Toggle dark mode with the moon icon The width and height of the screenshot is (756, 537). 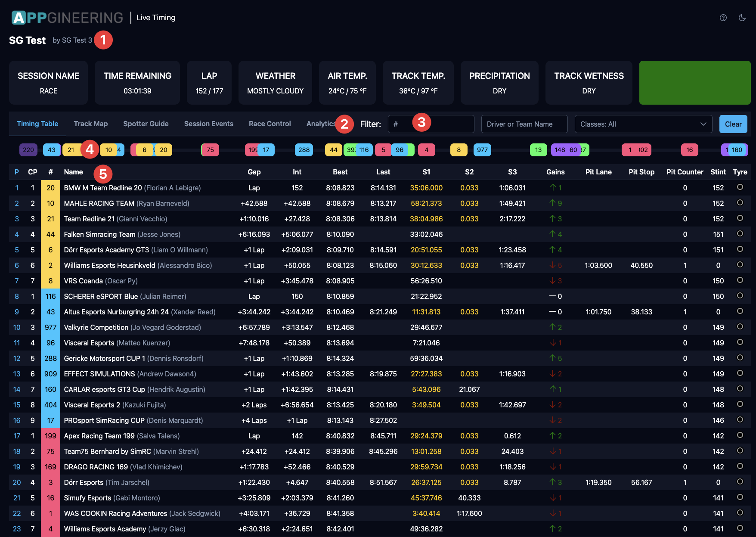point(742,18)
